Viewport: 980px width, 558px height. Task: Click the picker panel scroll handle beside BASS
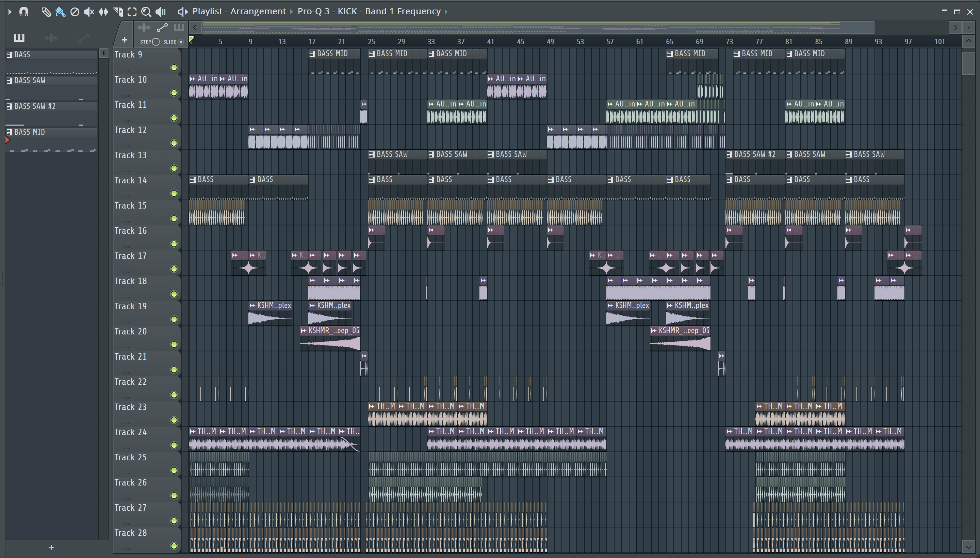pyautogui.click(x=103, y=54)
